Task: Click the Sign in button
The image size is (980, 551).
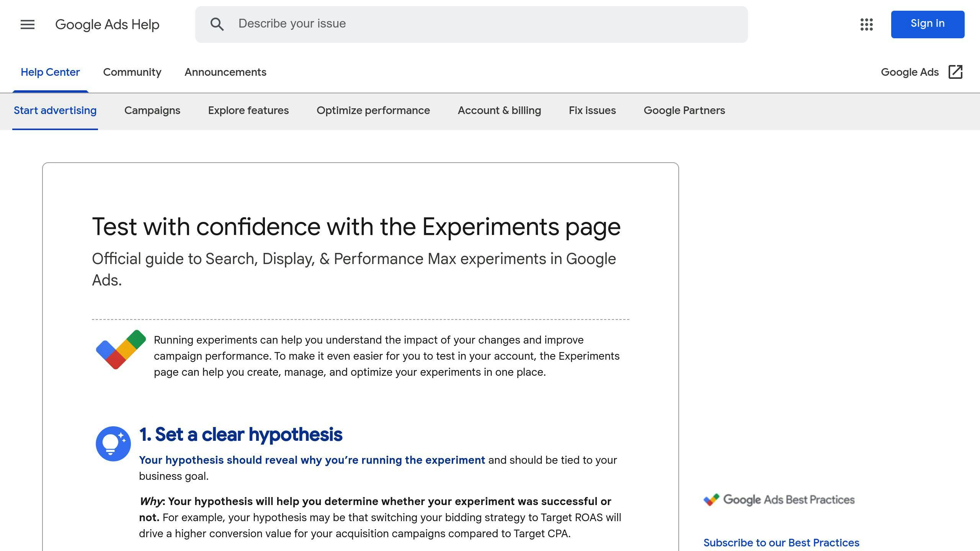Action: 928,24
